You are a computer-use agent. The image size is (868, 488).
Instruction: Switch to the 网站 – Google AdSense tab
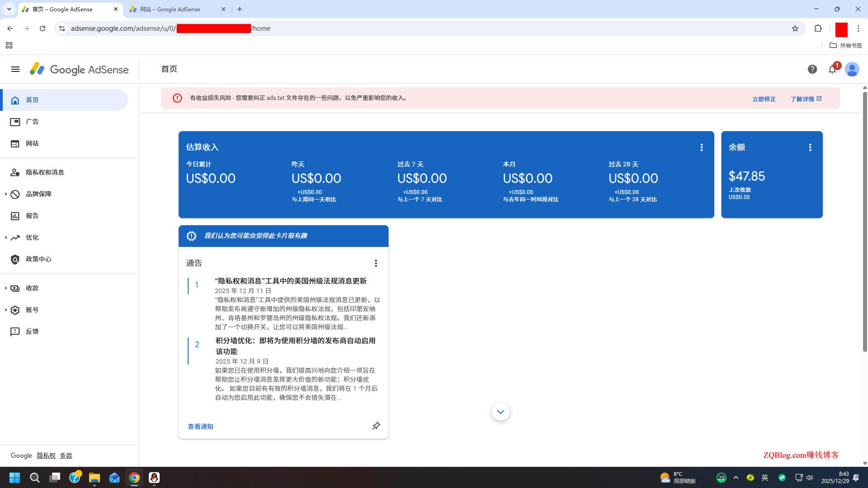[x=177, y=9]
